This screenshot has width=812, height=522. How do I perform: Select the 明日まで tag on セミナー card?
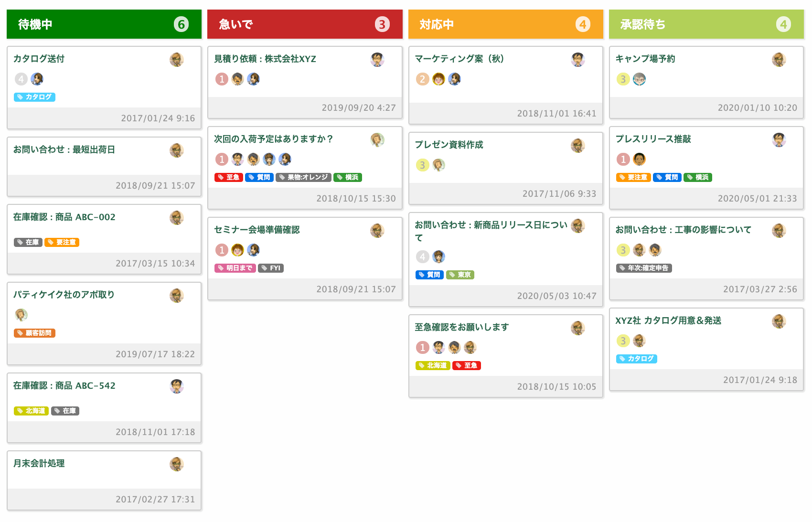[235, 268]
